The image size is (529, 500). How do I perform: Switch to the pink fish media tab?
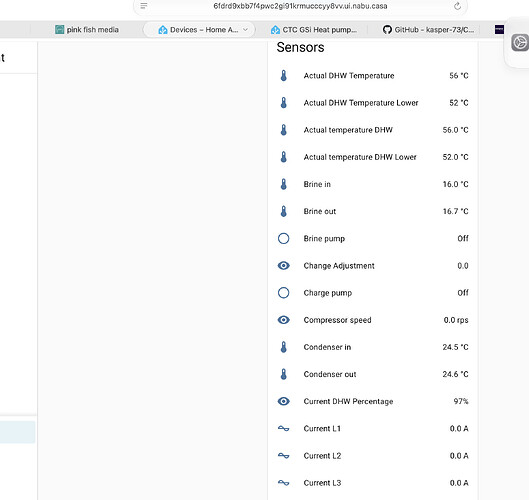pos(87,30)
